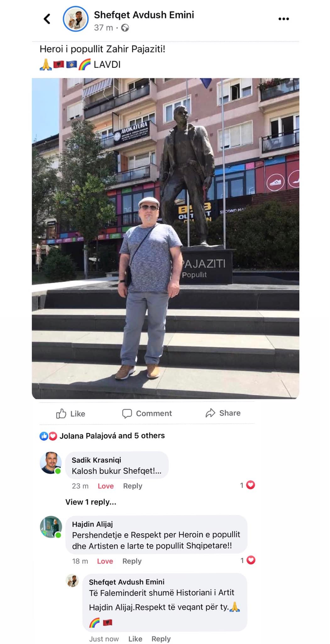
Task: Click the Share arrow icon
Action: click(x=210, y=413)
